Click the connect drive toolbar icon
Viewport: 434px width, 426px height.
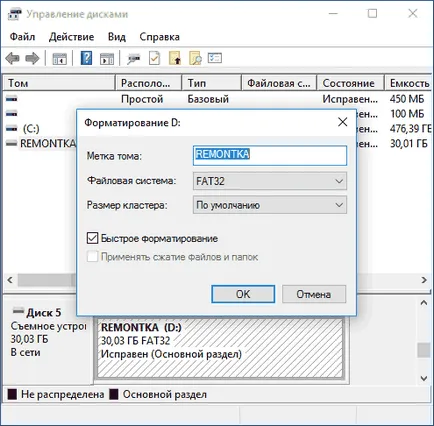[x=134, y=59]
